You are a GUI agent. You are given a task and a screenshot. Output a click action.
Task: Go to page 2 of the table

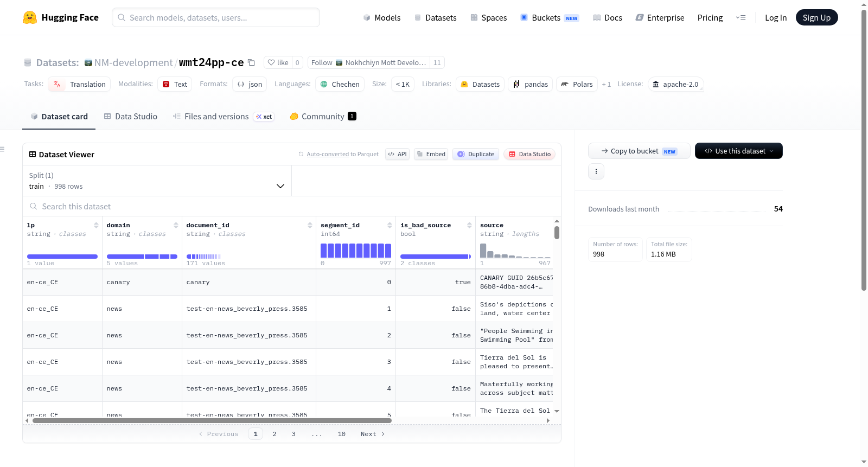[275, 434]
